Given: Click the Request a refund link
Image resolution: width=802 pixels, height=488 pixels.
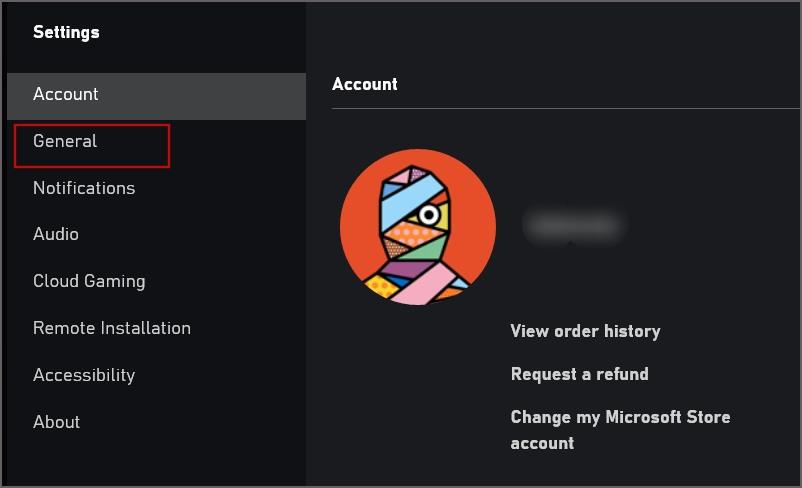Looking at the screenshot, I should click(x=580, y=374).
